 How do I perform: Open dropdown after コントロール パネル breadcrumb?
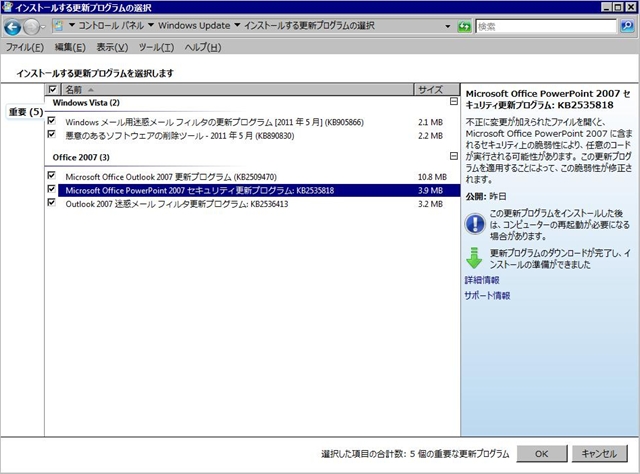151,25
